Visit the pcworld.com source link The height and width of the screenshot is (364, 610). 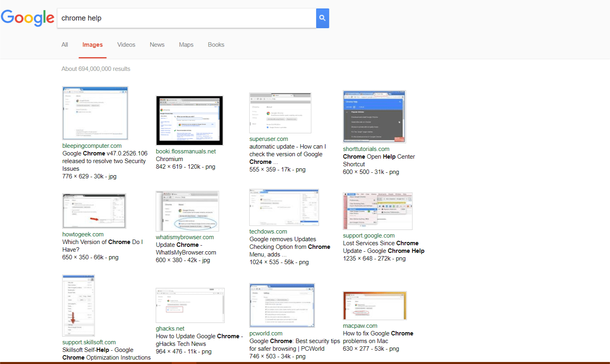(x=266, y=333)
